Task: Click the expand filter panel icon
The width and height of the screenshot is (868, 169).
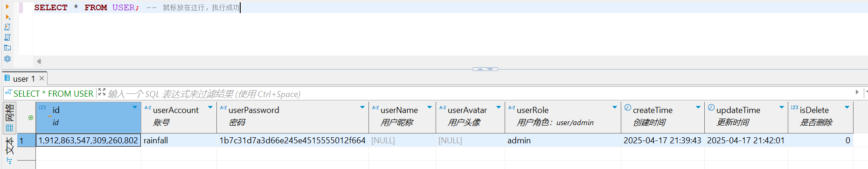Action: pos(102,92)
